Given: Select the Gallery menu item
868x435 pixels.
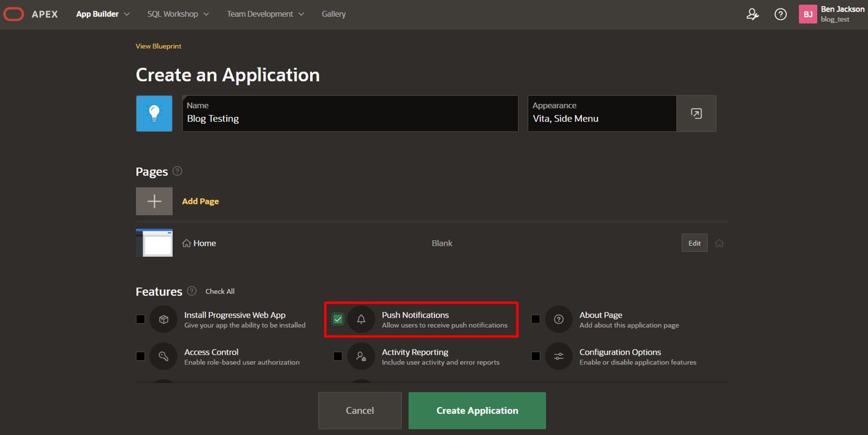Looking at the screenshot, I should click(334, 14).
